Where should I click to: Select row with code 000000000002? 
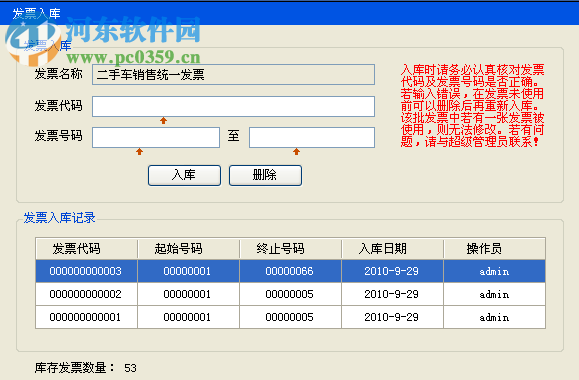[x=290, y=294]
